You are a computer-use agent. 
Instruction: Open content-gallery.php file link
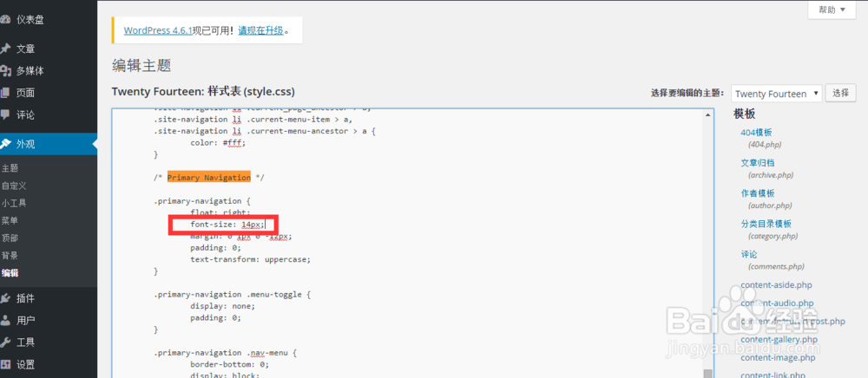tap(779, 339)
